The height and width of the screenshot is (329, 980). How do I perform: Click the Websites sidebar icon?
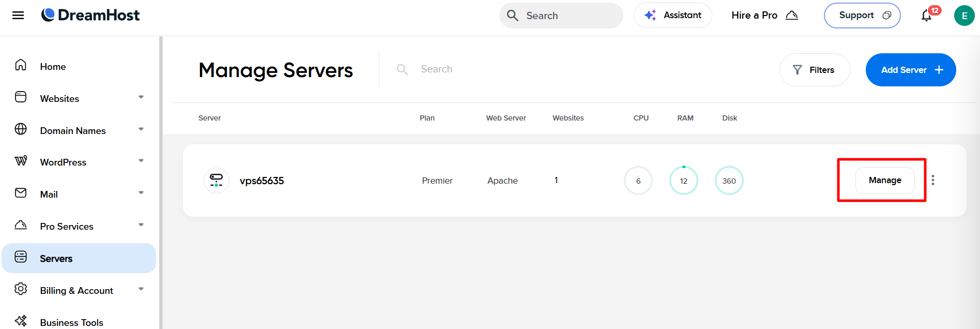pos(21,97)
